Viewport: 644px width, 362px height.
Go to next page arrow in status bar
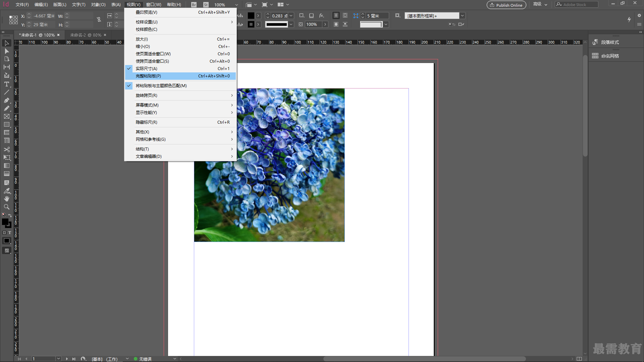[x=67, y=359]
